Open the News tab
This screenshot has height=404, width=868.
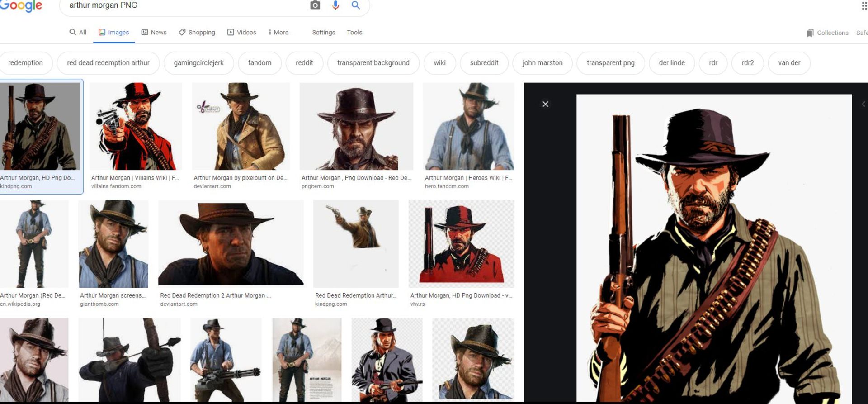(x=154, y=32)
